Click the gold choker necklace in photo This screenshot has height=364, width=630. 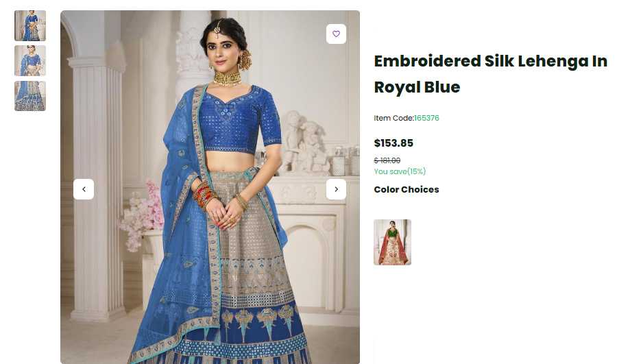(x=227, y=78)
